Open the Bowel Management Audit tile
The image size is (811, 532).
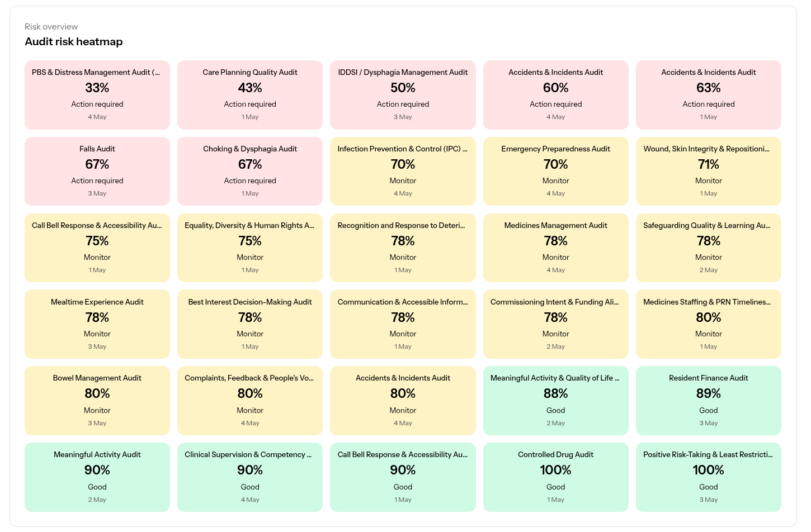tap(97, 401)
